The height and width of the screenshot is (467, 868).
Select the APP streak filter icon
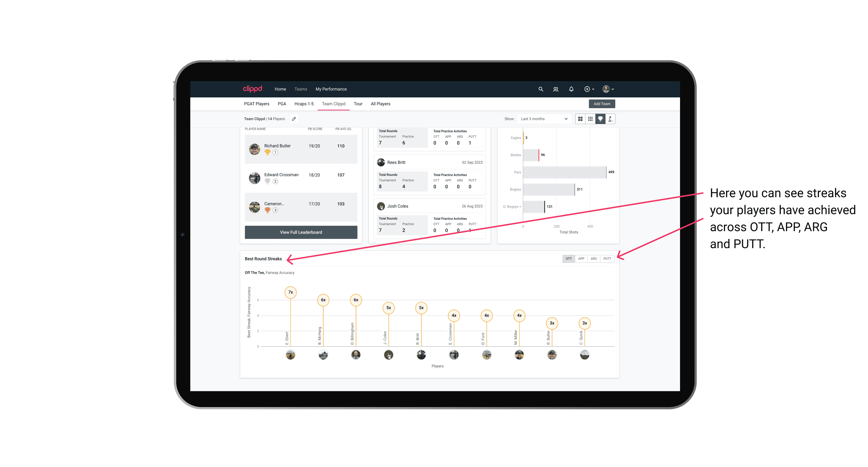click(x=580, y=259)
